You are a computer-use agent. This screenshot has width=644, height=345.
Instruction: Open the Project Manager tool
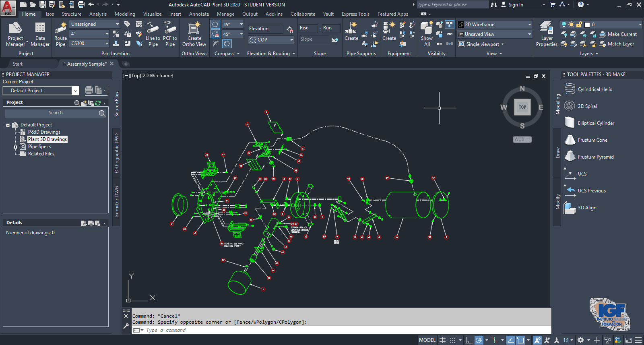point(15,35)
